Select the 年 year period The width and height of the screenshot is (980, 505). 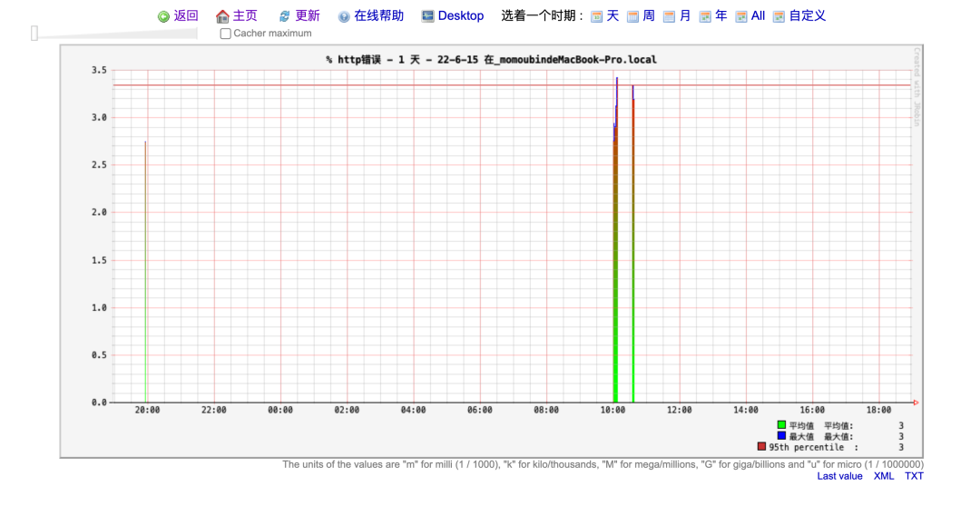(721, 15)
